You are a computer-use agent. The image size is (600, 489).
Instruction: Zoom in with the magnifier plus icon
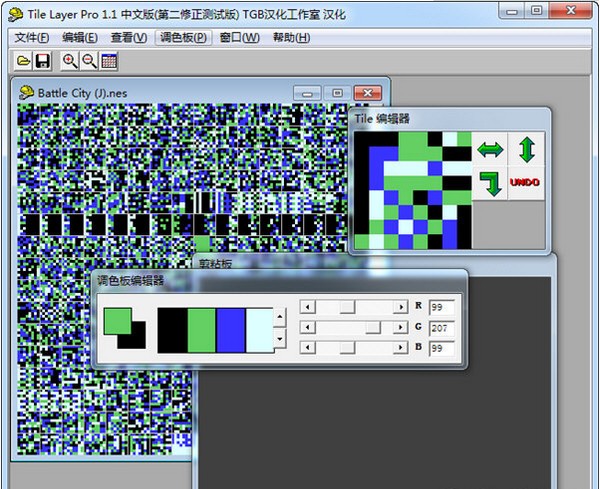click(x=70, y=61)
